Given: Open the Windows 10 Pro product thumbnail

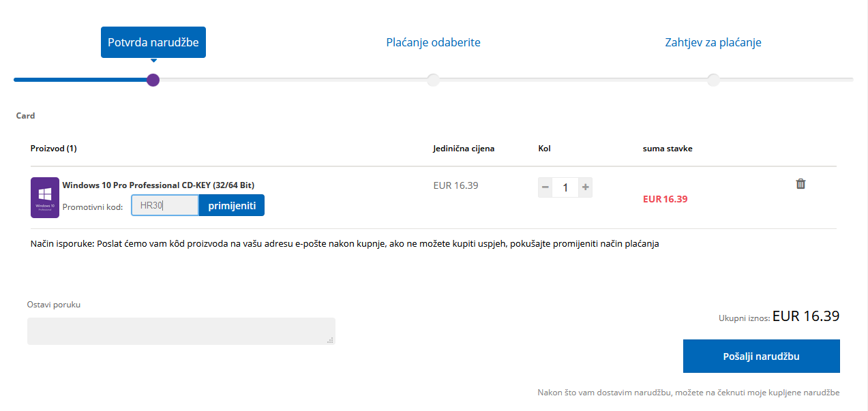Looking at the screenshot, I should tap(45, 198).
